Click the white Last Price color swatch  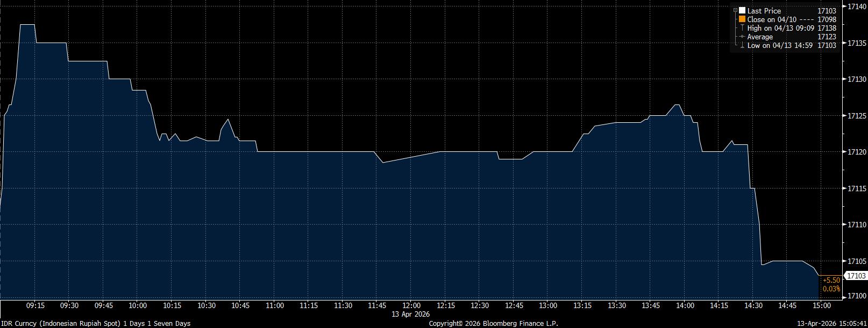pos(742,11)
